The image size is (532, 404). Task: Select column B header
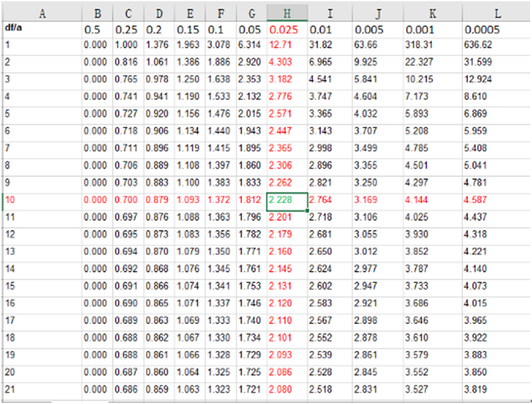97,14
